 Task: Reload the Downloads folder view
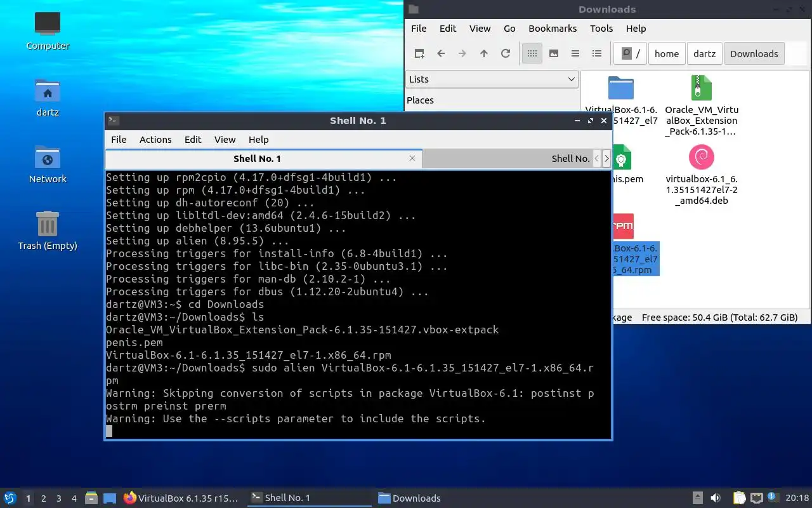(506, 54)
